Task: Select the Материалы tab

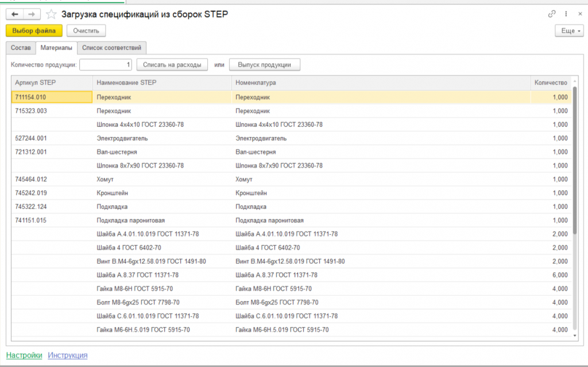Action: pyautogui.click(x=56, y=48)
